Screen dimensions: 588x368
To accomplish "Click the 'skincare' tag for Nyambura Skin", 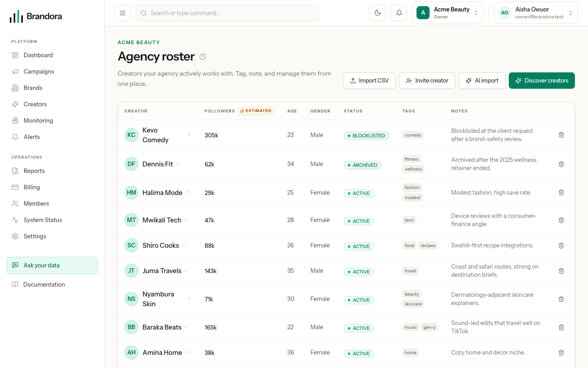I will click(413, 304).
